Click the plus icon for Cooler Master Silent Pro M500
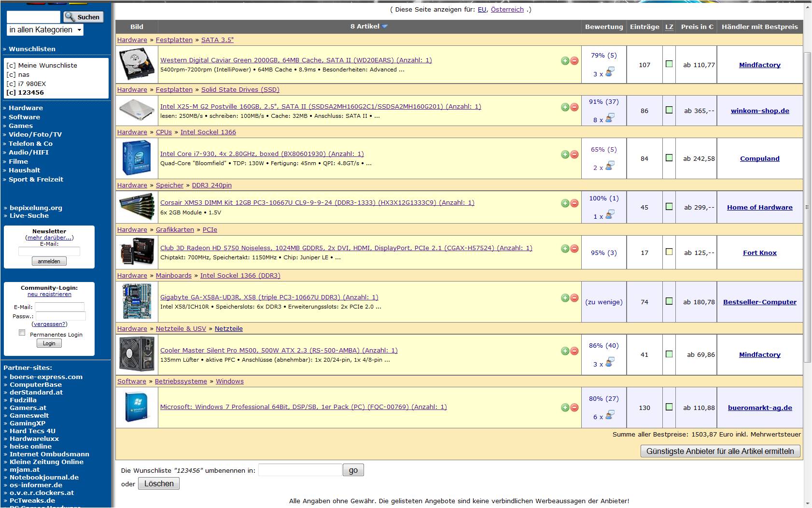 point(565,351)
